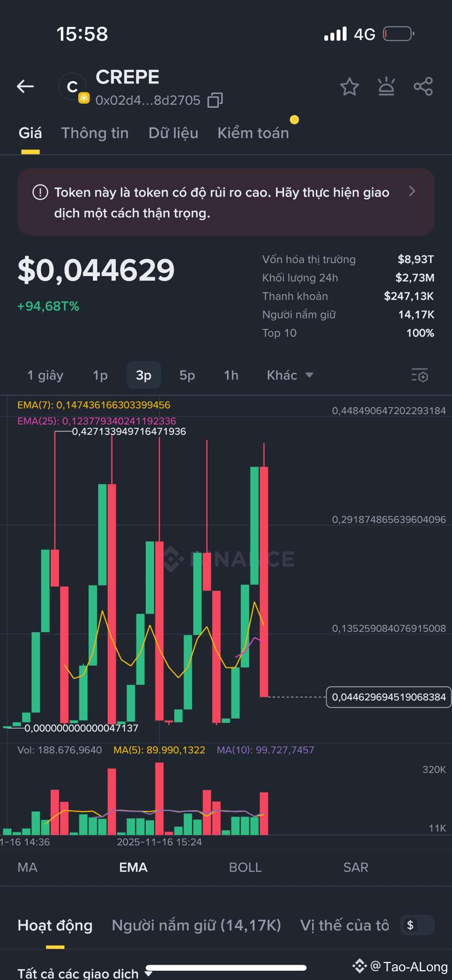The width and height of the screenshot is (452, 980).
Task: Tap Vốn hóa thị trường value $8,93T
Action: [416, 260]
